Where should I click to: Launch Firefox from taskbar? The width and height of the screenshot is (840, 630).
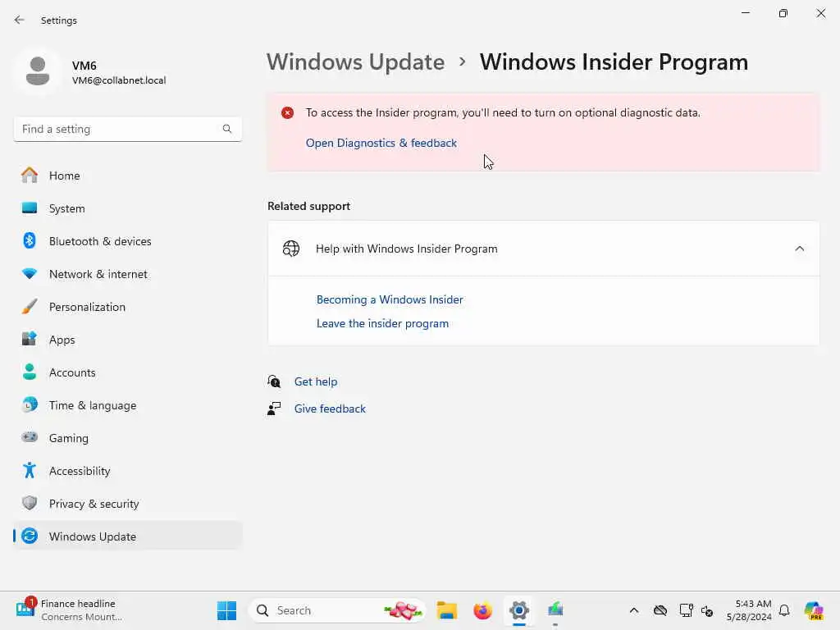point(482,610)
